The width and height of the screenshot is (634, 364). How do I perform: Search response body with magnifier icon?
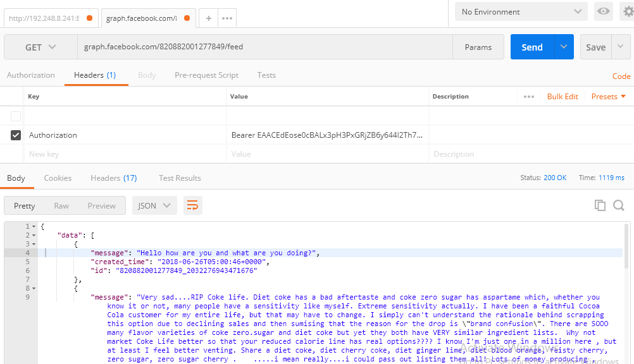click(619, 205)
